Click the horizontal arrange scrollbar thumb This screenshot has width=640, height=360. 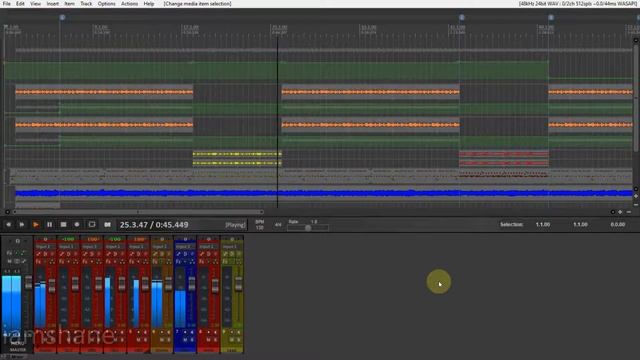tap(139, 212)
